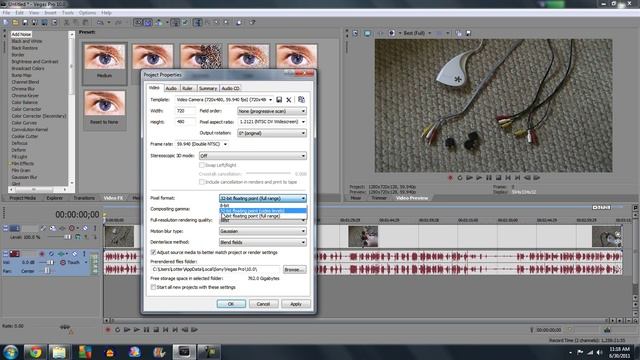Click the Cancel button in Project Properties
640x360 pixels.
pyautogui.click(x=263, y=304)
